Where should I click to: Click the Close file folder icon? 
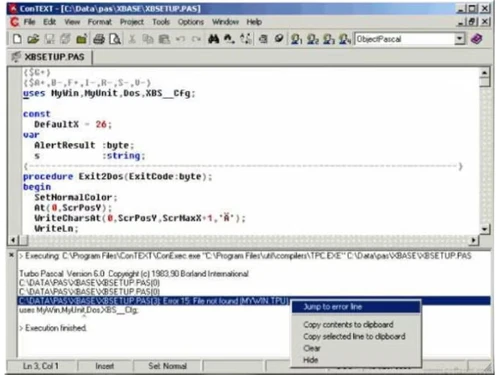click(x=81, y=39)
